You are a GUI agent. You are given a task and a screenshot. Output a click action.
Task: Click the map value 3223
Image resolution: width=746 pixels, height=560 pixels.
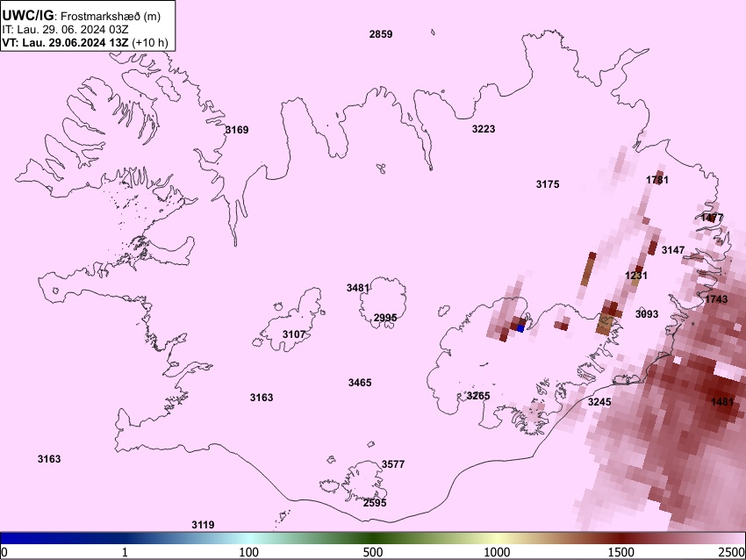[484, 129]
